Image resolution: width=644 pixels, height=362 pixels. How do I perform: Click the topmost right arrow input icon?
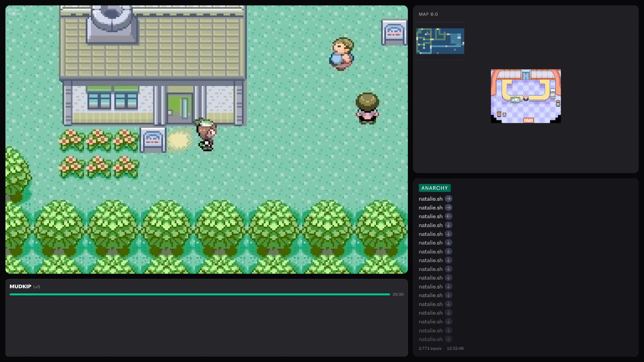[x=448, y=199]
